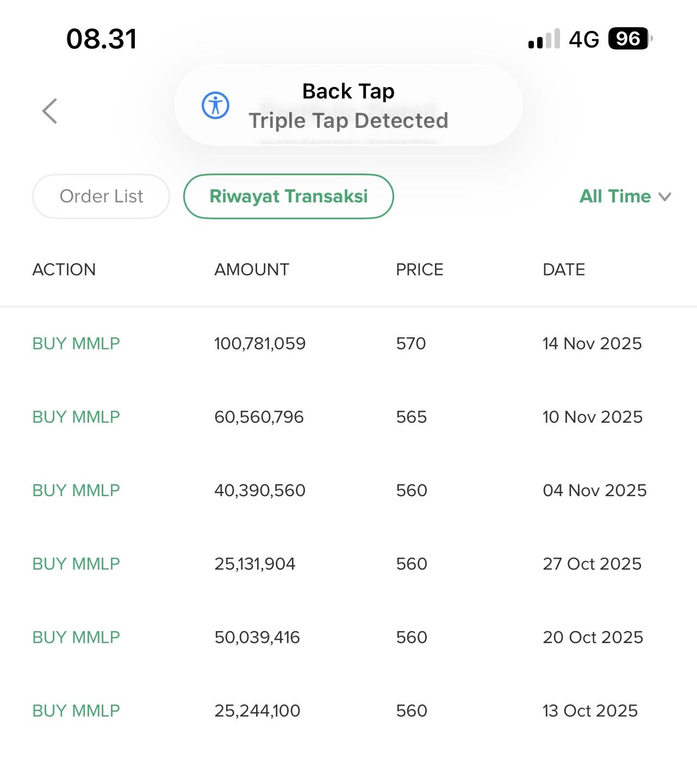Open BUY MMLP transaction from 14 Nov 2025
This screenshot has width=697, height=784.
tap(76, 343)
